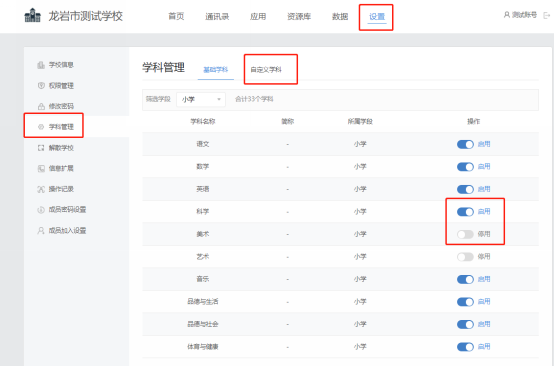Viewport: 554px width, 366px height.
Task: Open the 通讯录 nav item
Action: click(217, 16)
